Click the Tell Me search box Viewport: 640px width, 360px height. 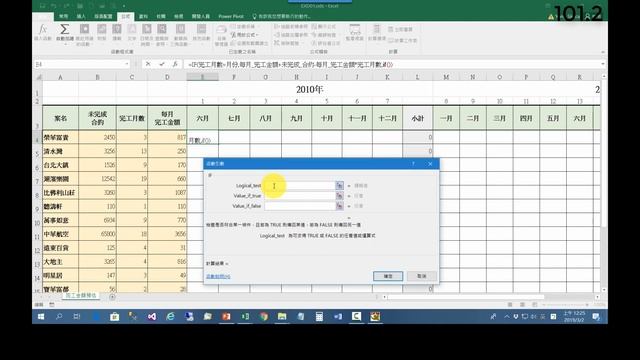(x=282, y=16)
